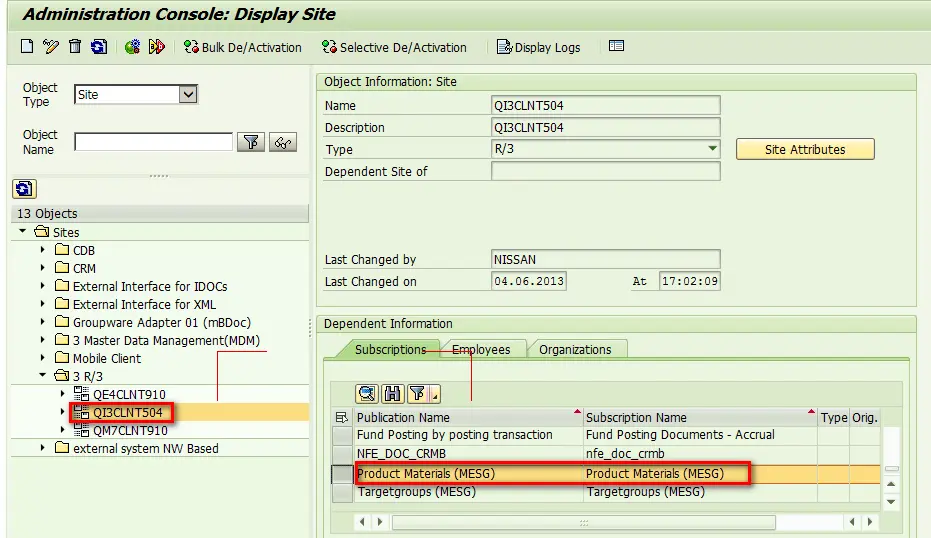The height and width of the screenshot is (538, 931).
Task: Expand the CRM sites folder
Action: pyautogui.click(x=43, y=268)
